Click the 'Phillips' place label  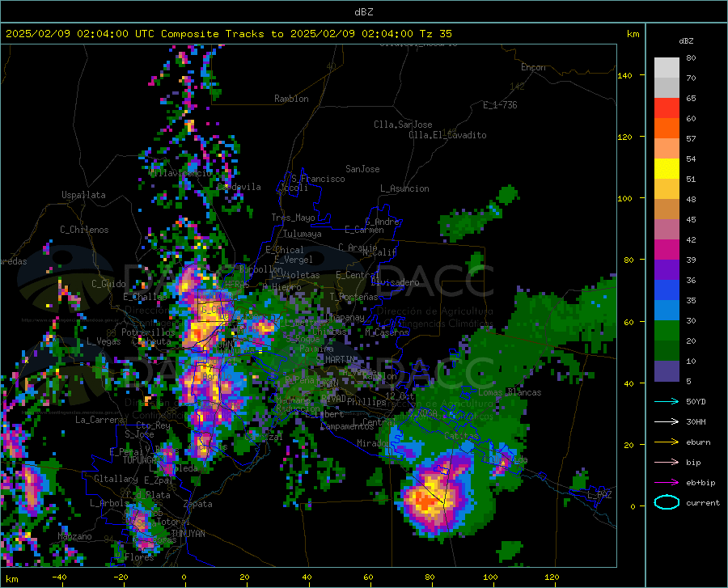tap(366, 401)
